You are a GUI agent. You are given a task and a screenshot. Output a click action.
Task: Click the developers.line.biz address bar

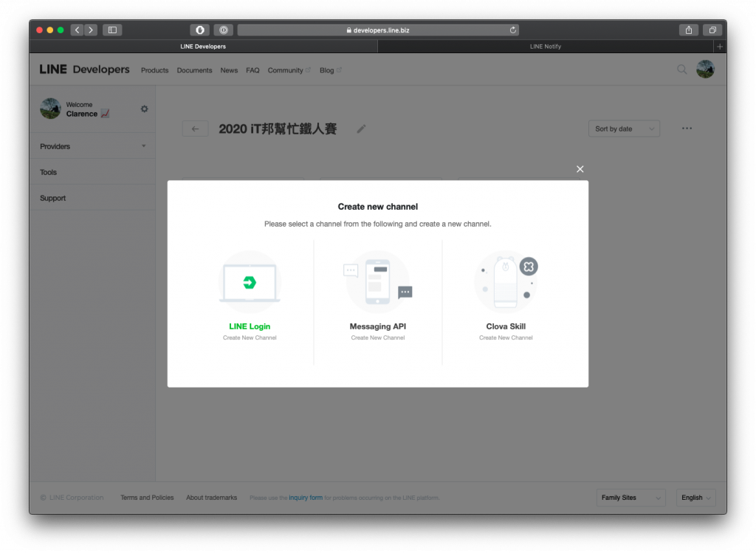(378, 30)
